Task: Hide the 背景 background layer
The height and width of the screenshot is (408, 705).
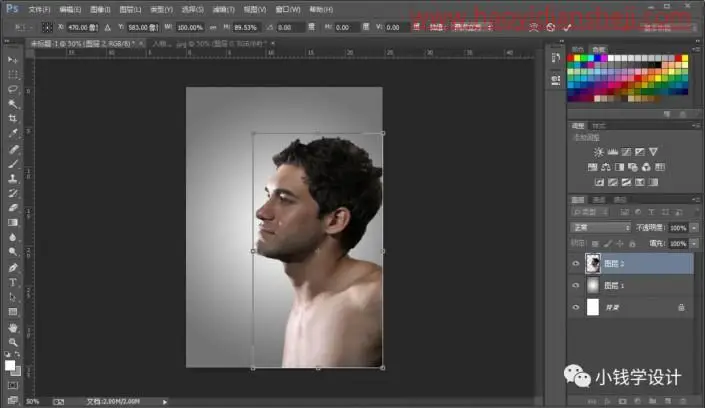Action: point(576,307)
